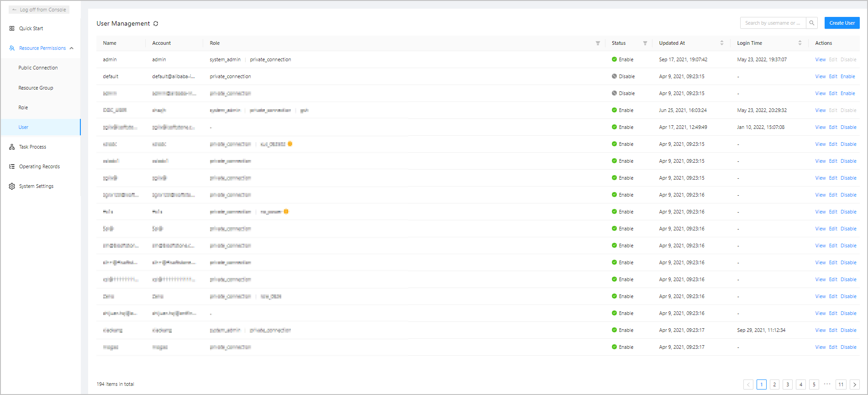Focus the search by username field
This screenshot has height=395, width=868.
tap(773, 23)
